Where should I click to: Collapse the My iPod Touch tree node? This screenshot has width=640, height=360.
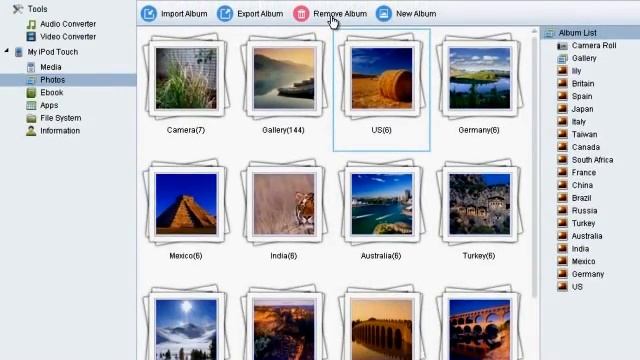click(x=7, y=51)
